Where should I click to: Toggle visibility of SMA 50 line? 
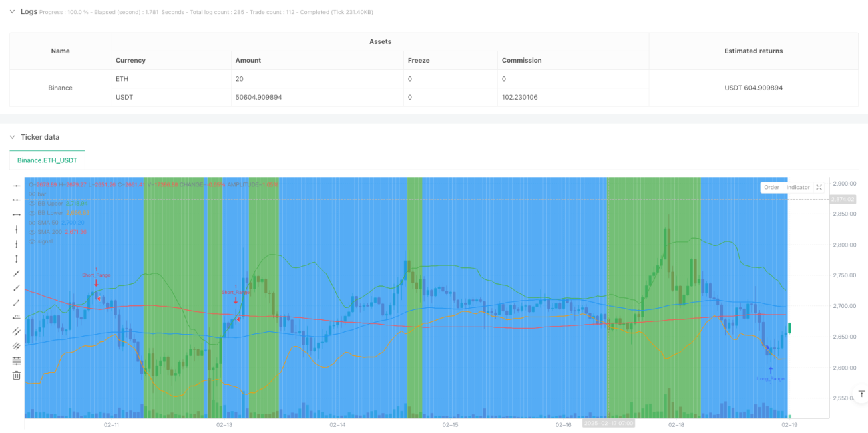point(31,222)
